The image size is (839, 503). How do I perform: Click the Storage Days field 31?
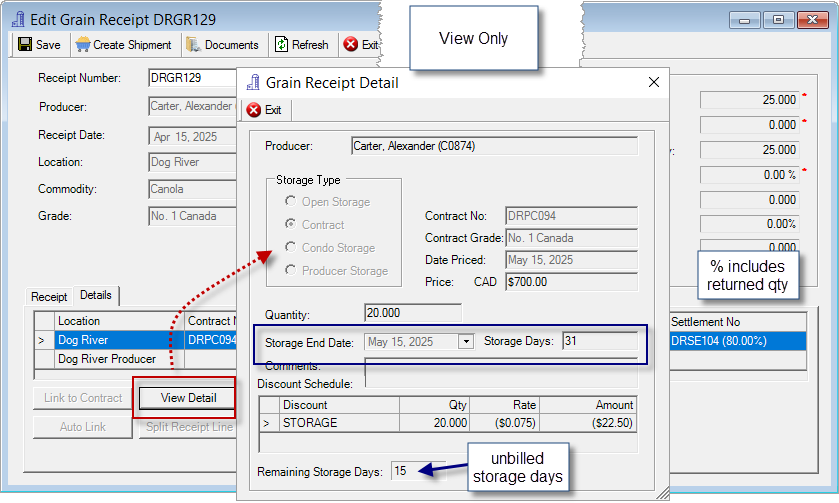pyautogui.click(x=600, y=341)
